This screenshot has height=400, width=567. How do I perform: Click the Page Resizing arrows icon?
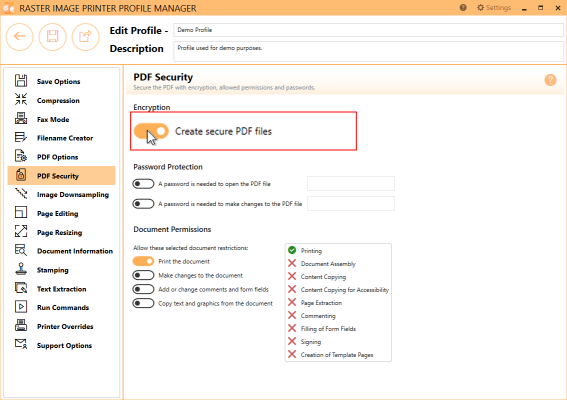pyautogui.click(x=21, y=231)
